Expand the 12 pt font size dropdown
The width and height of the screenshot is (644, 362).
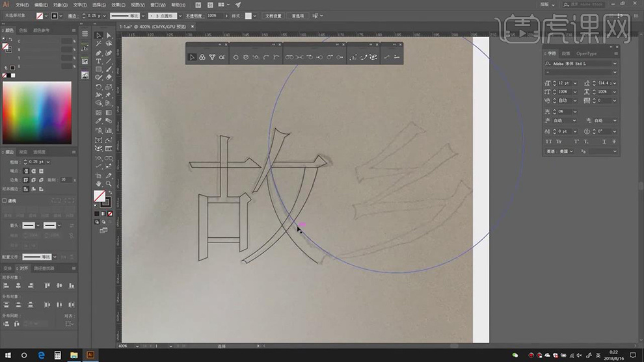[x=574, y=83]
